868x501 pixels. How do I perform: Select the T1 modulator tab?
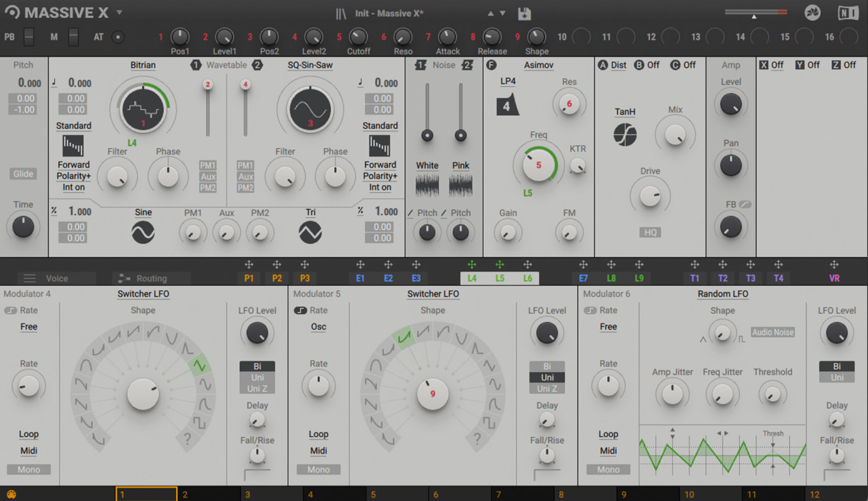[x=695, y=278]
